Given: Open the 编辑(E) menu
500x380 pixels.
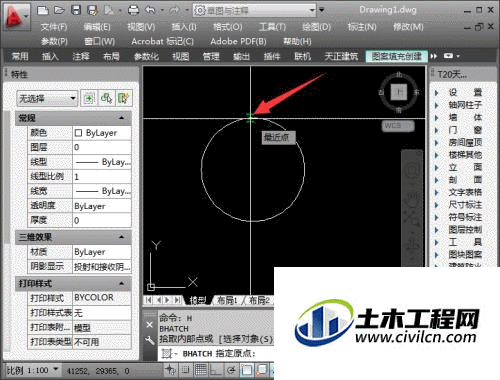Looking at the screenshot, I should pos(97,27).
